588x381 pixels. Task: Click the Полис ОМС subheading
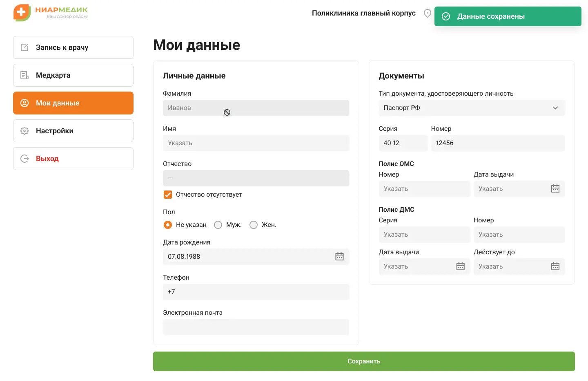[396, 164]
